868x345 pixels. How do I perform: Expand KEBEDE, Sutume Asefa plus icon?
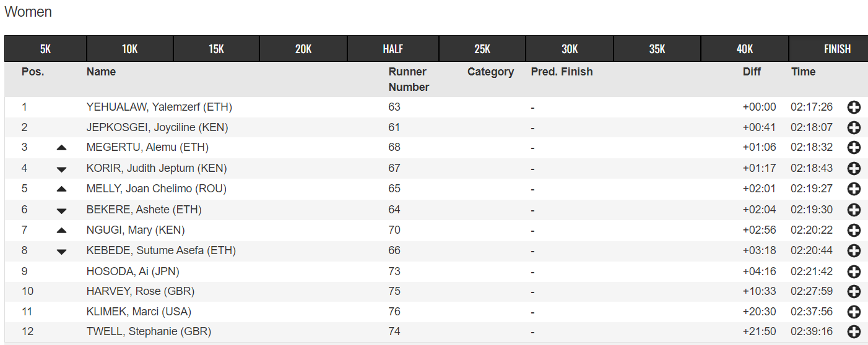point(854,250)
